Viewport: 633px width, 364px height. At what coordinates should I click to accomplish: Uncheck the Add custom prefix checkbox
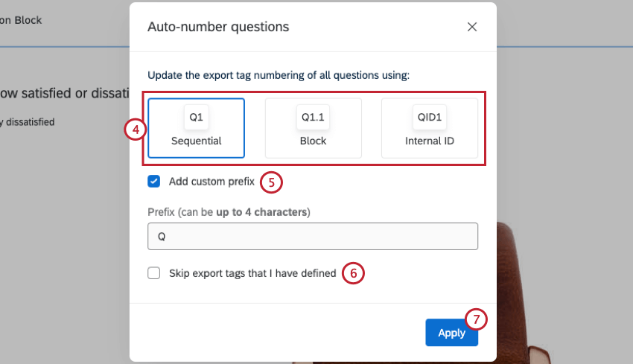pyautogui.click(x=154, y=181)
